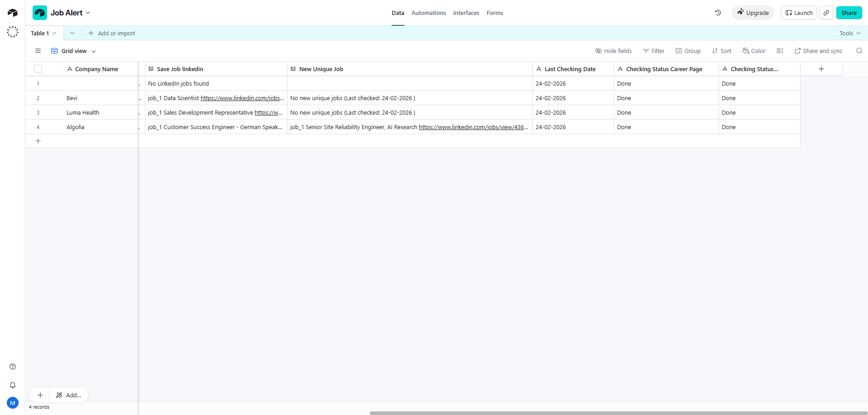Click the share link icon near Launch
Viewport: 868px width, 415px height.
click(826, 13)
